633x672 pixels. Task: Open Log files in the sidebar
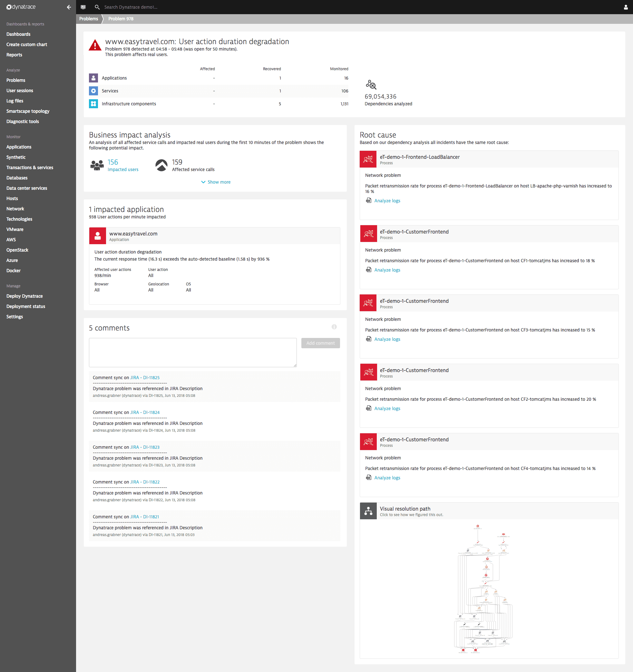15,101
